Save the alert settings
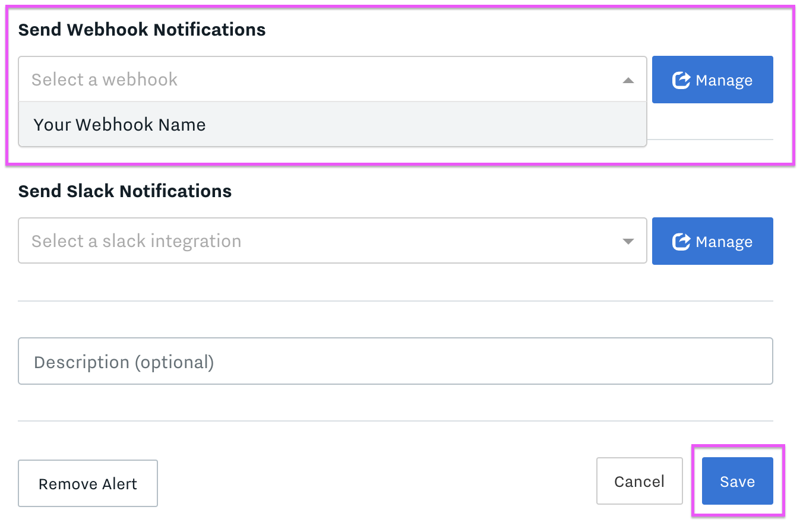The image size is (803, 532). click(737, 482)
